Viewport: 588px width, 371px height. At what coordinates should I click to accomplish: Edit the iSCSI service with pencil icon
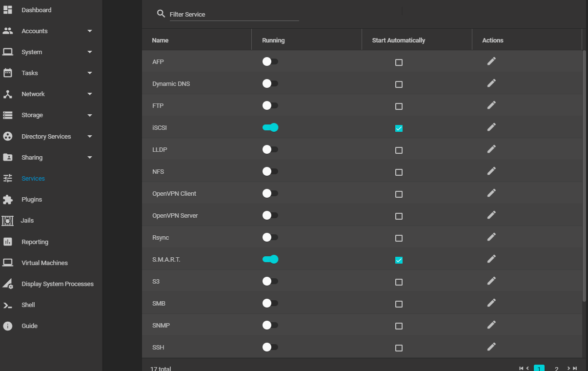[491, 127]
